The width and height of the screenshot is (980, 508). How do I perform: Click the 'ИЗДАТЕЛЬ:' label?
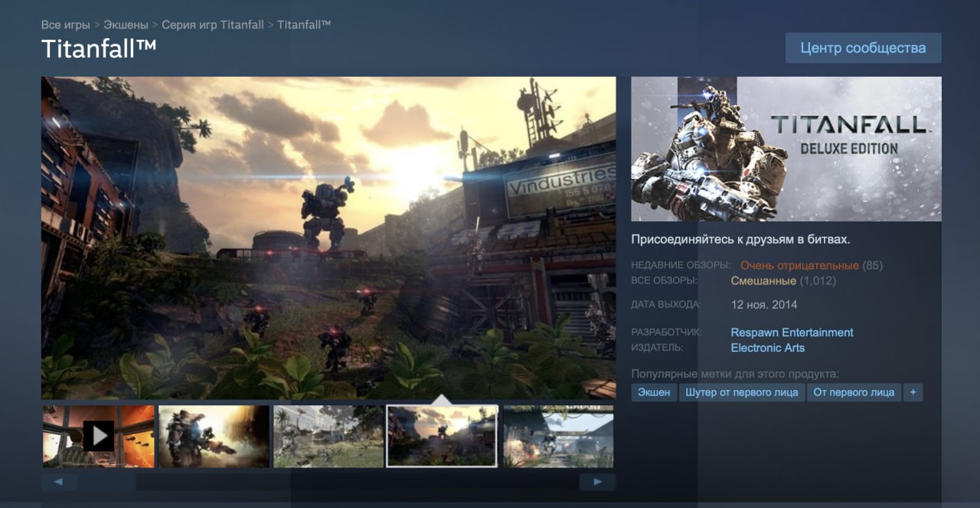[x=657, y=348]
